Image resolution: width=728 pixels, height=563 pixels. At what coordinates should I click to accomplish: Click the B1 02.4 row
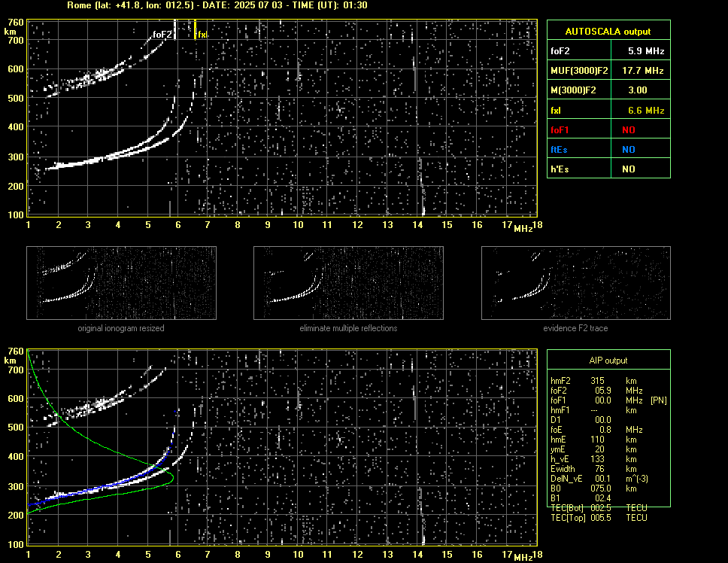click(581, 498)
